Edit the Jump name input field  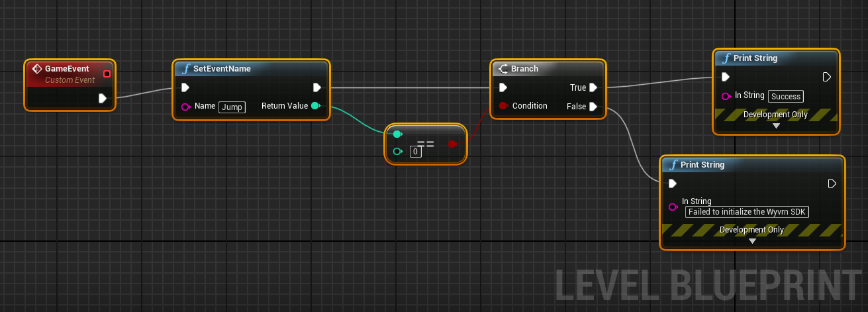(232, 107)
